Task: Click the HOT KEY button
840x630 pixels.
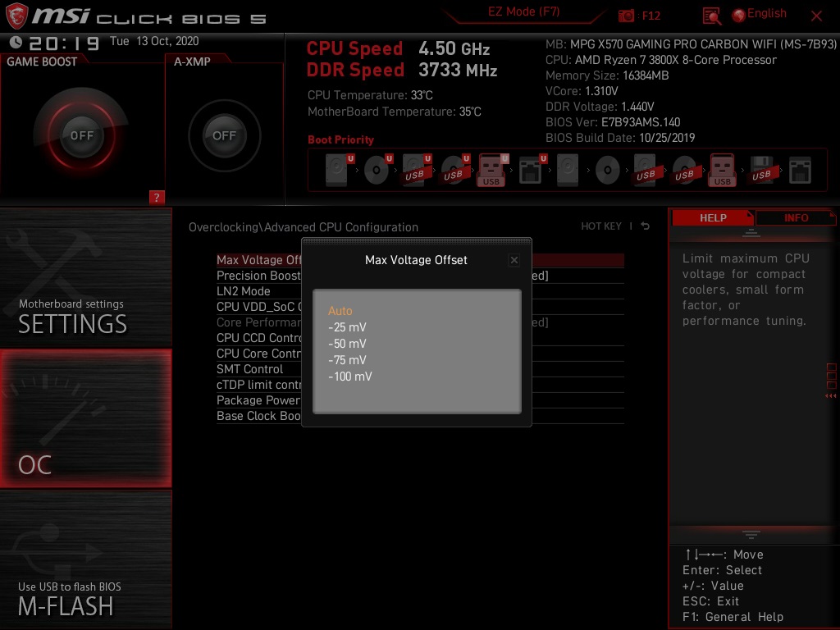Action: pos(601,226)
